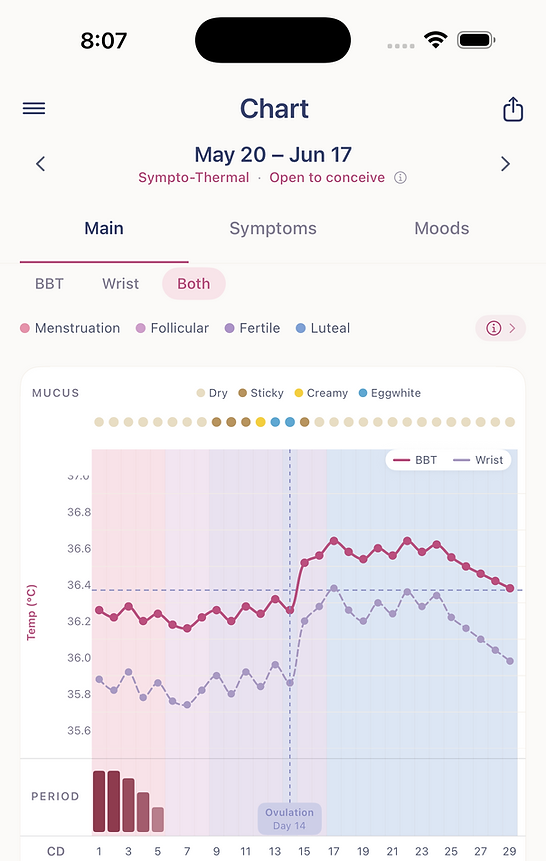Open the Main tab
The height and width of the screenshot is (861, 546).
click(x=104, y=228)
